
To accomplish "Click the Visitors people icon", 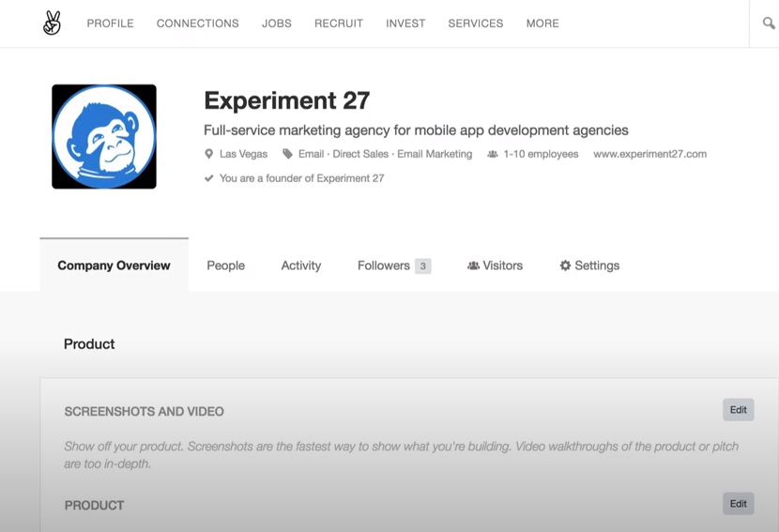I will click(x=473, y=266).
